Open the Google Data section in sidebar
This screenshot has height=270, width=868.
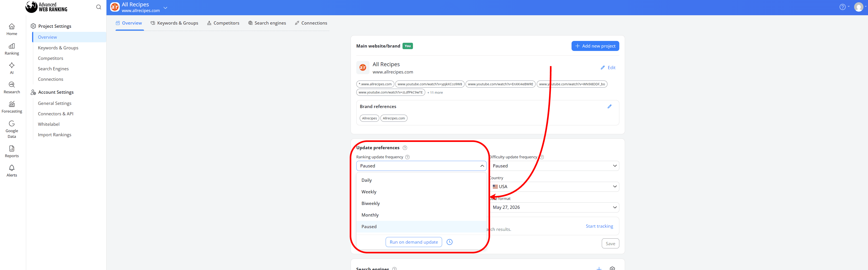click(12, 129)
